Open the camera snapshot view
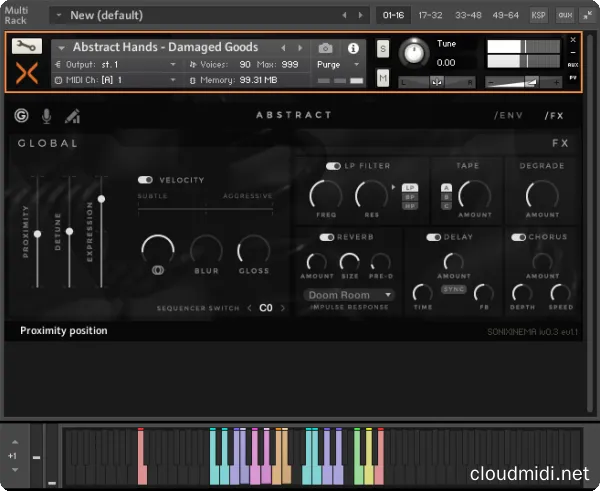Screen dimensions: 600x491 click(325, 48)
